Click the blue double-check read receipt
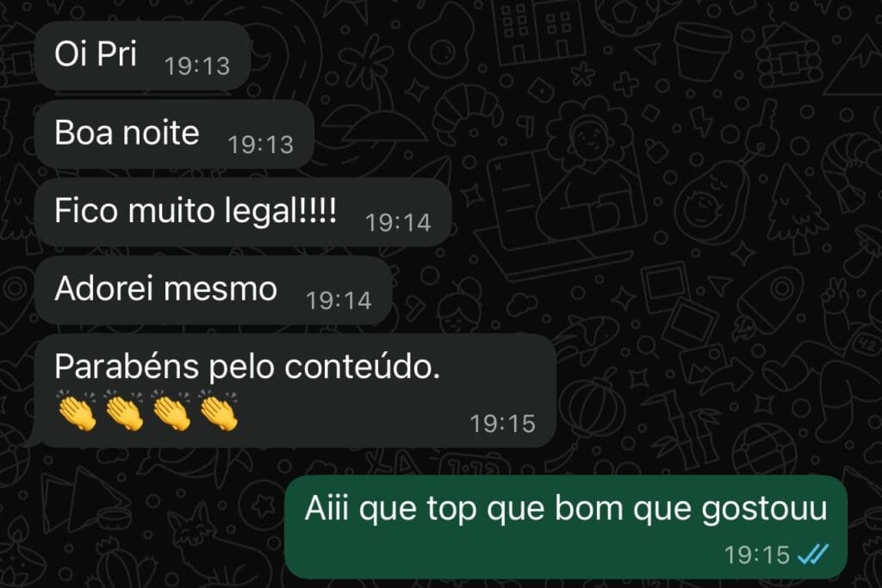Screen dimensions: 882x588 [813, 554]
